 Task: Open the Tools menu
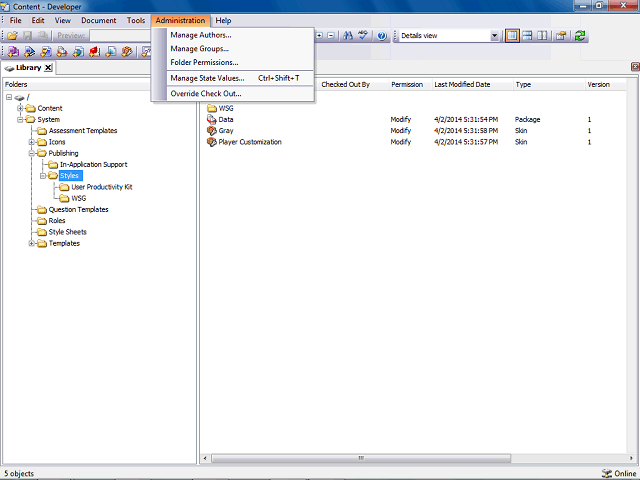pos(136,20)
